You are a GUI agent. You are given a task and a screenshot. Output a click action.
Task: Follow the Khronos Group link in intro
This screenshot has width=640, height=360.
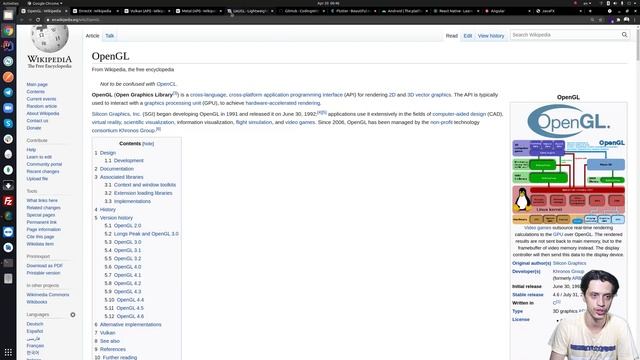point(137,131)
